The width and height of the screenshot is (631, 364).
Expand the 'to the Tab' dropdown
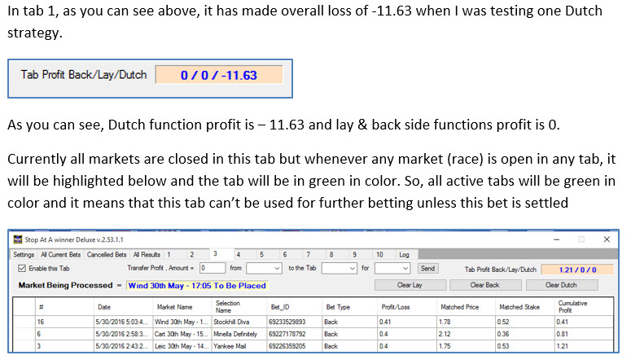pyautogui.click(x=340, y=268)
